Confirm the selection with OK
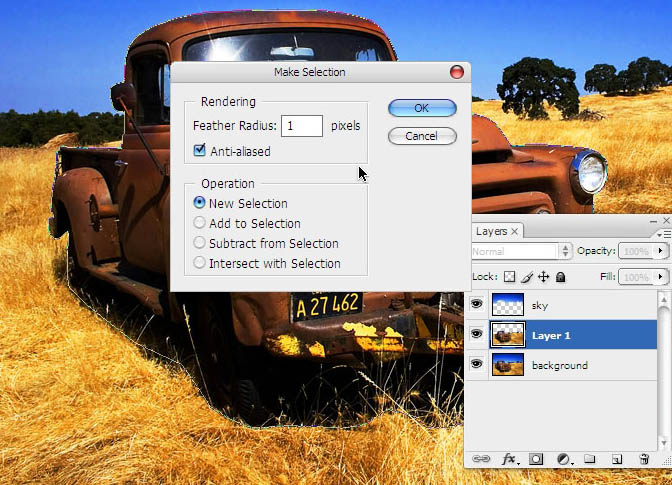Image resolution: width=672 pixels, height=485 pixels. [422, 108]
